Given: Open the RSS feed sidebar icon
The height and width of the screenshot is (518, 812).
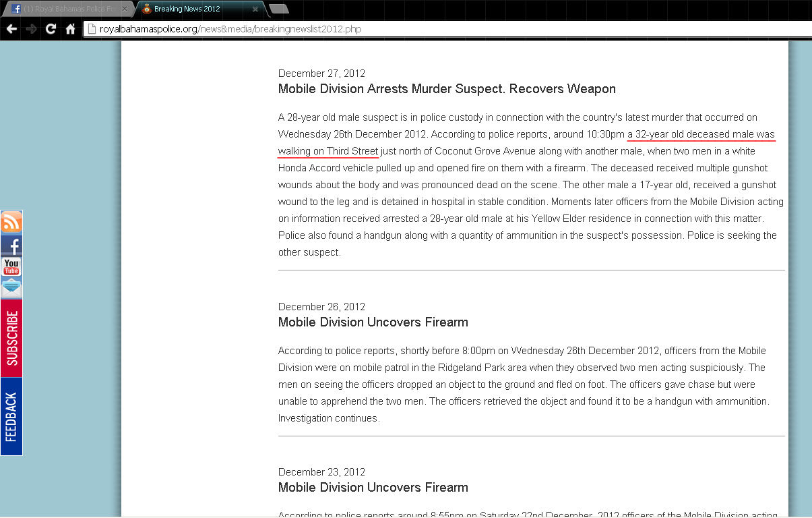Looking at the screenshot, I should click(x=11, y=222).
